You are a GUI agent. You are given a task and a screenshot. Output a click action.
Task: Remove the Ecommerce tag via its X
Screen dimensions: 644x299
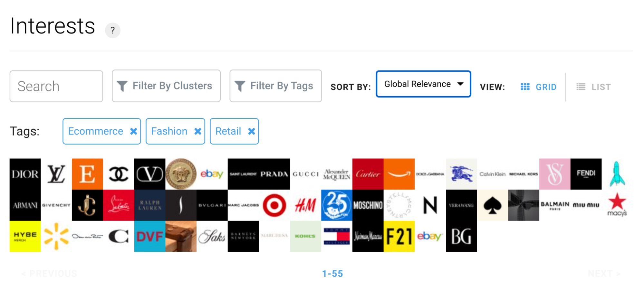[134, 131]
